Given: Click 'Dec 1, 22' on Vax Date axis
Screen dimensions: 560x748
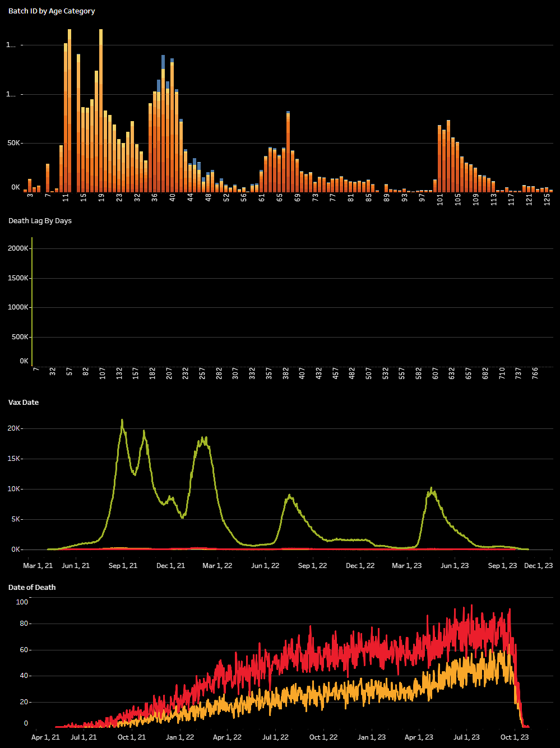Looking at the screenshot, I should (x=360, y=566).
